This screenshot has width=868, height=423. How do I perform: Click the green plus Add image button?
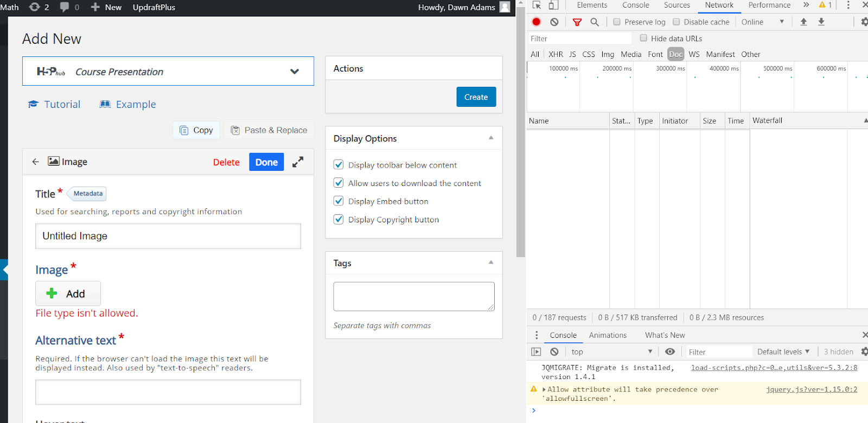(68, 293)
